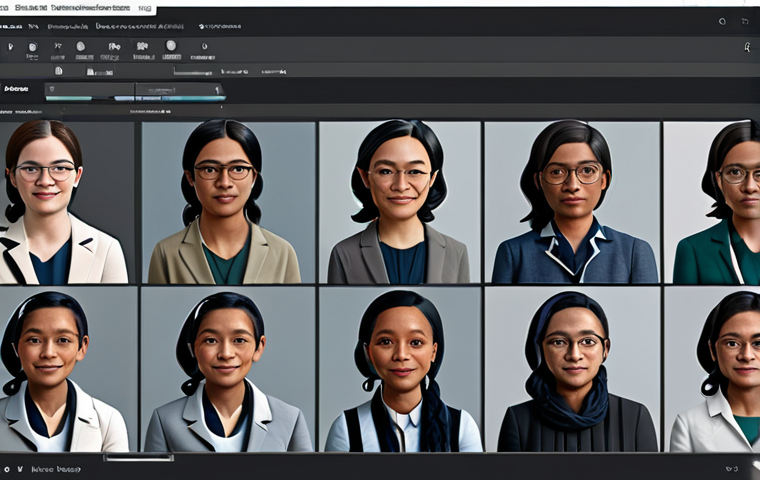
Task: Select the portrait wearing a navy blue jacket
Action: [572, 202]
